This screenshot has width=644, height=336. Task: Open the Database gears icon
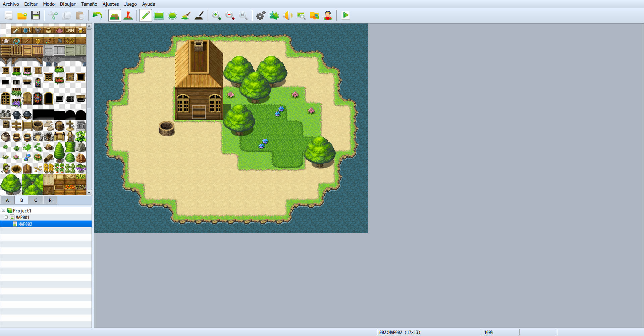click(261, 15)
